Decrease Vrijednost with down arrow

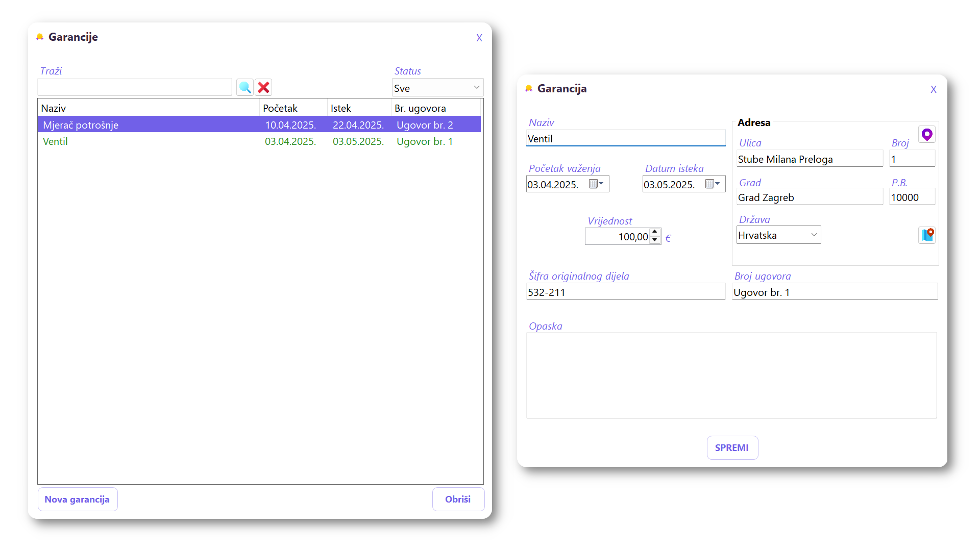coord(655,240)
